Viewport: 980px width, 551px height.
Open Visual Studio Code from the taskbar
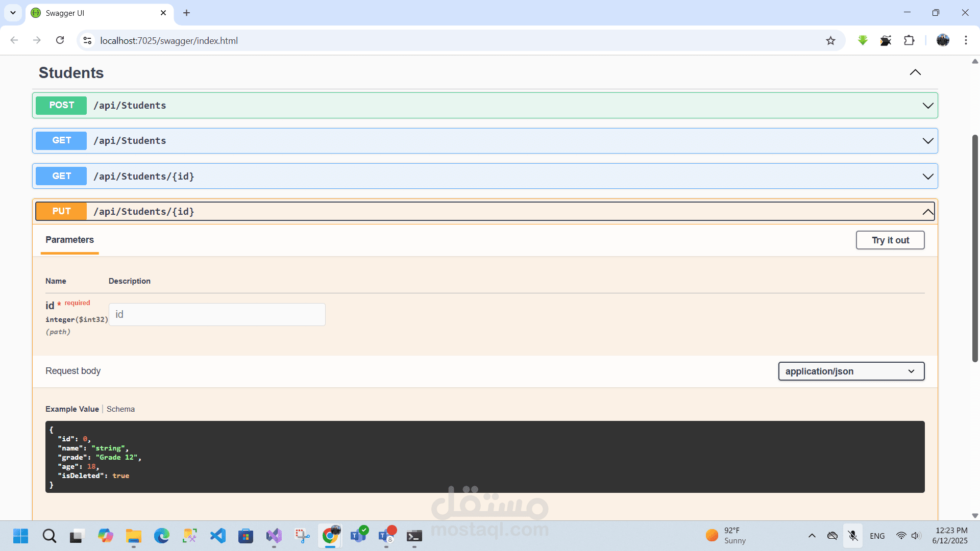(218, 536)
